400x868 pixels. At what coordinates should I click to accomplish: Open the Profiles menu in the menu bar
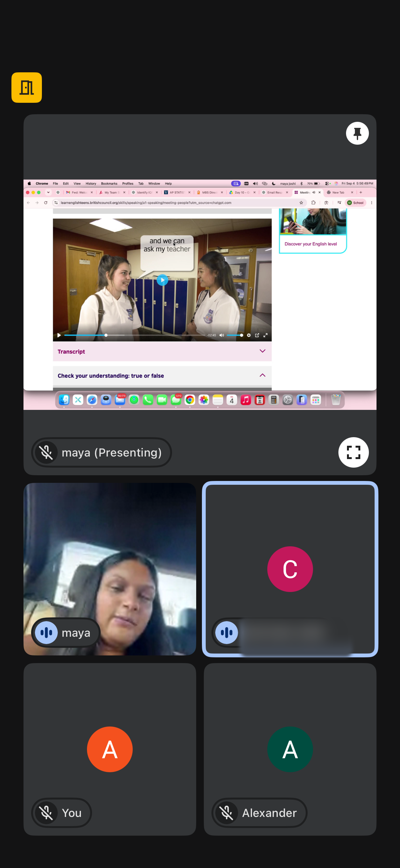coord(128,184)
